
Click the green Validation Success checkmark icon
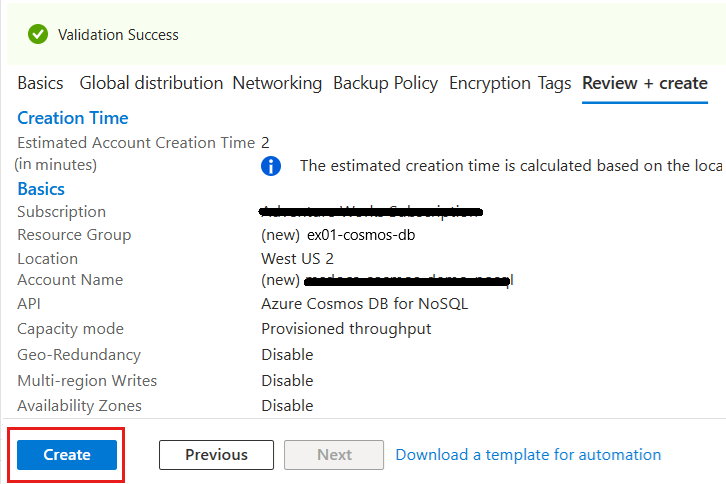coord(38,35)
